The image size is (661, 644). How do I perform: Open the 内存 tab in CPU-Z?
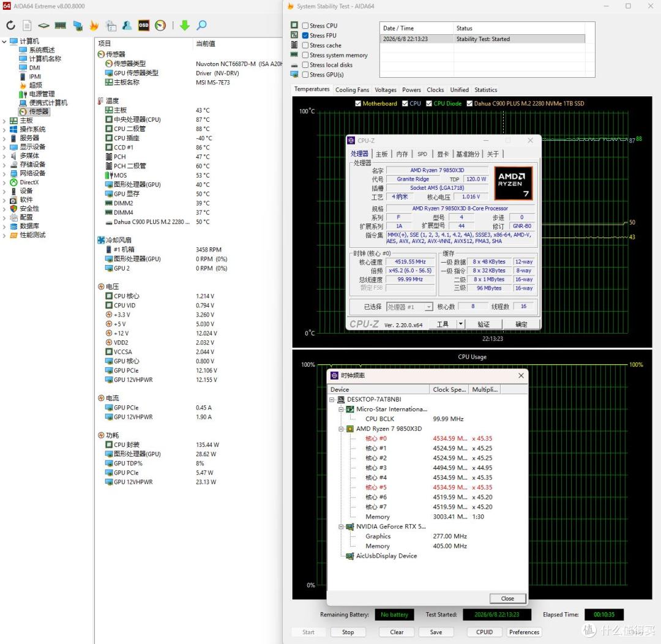401,154
